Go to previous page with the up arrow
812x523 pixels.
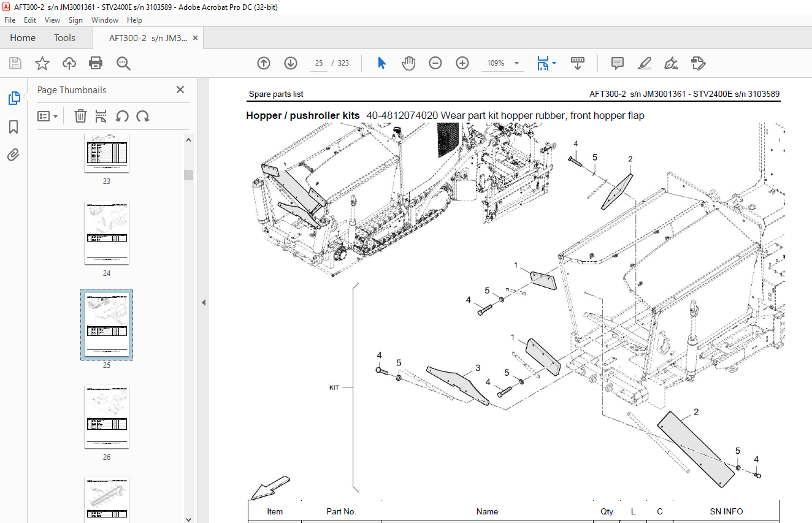tap(264, 63)
